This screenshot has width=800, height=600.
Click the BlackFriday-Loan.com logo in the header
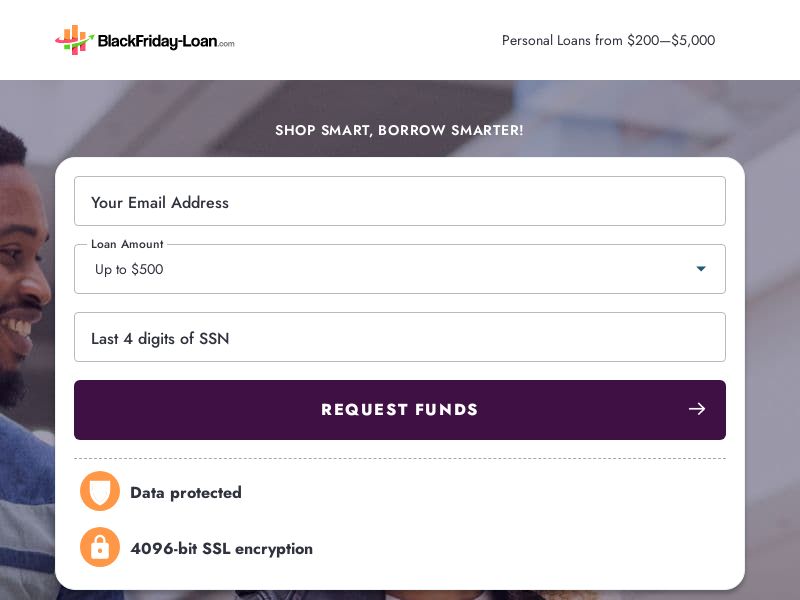(145, 40)
